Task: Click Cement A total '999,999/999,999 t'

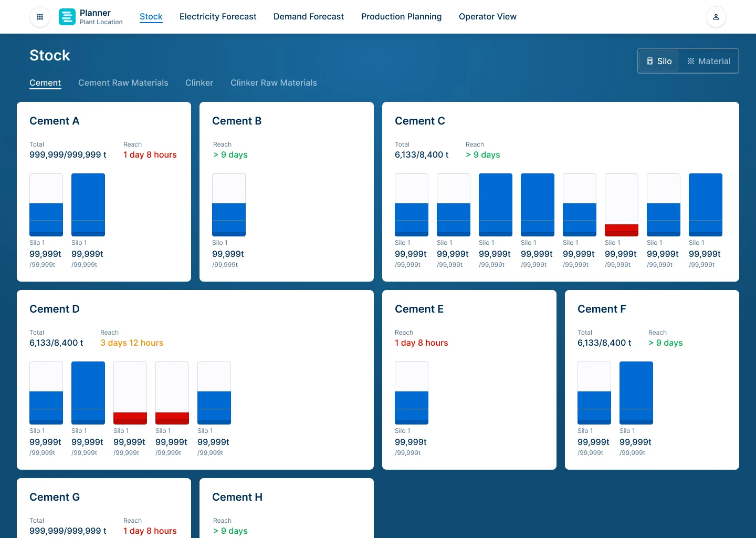Action: click(68, 155)
